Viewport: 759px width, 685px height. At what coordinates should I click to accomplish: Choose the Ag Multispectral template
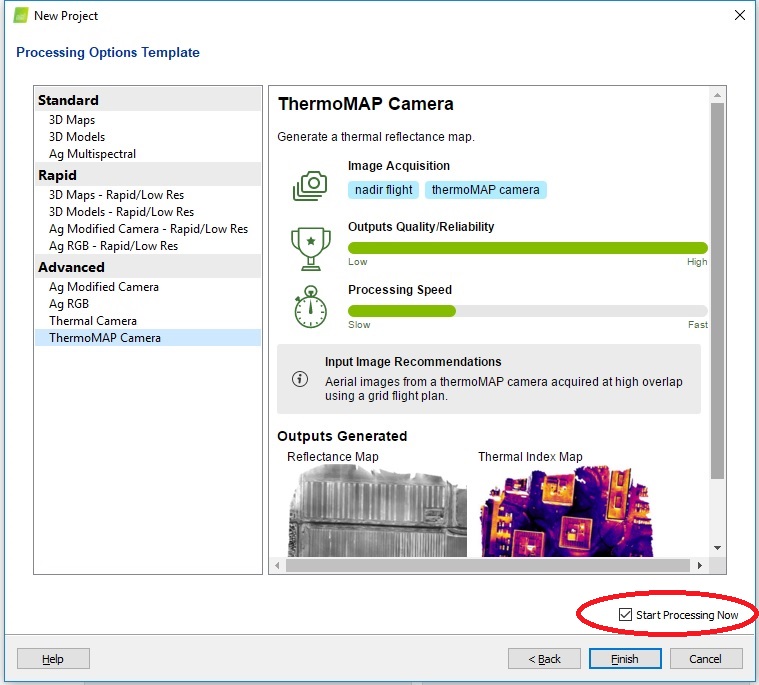pos(148,153)
